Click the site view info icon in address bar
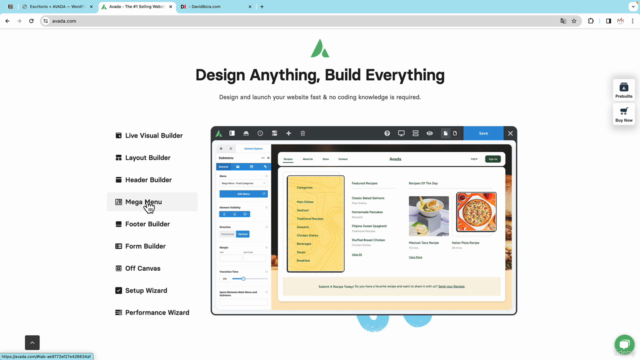Image resolution: width=640 pixels, height=360 pixels. pyautogui.click(x=46, y=21)
